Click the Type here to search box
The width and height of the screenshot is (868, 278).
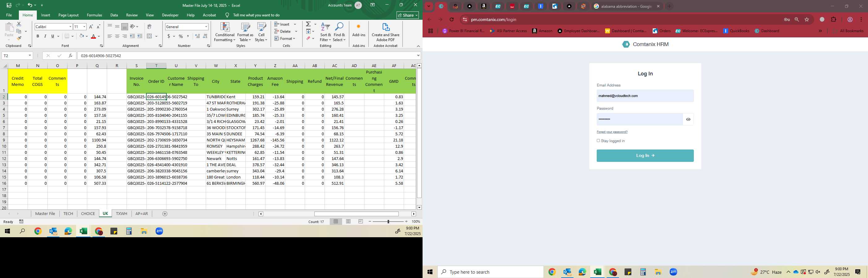coord(491,272)
